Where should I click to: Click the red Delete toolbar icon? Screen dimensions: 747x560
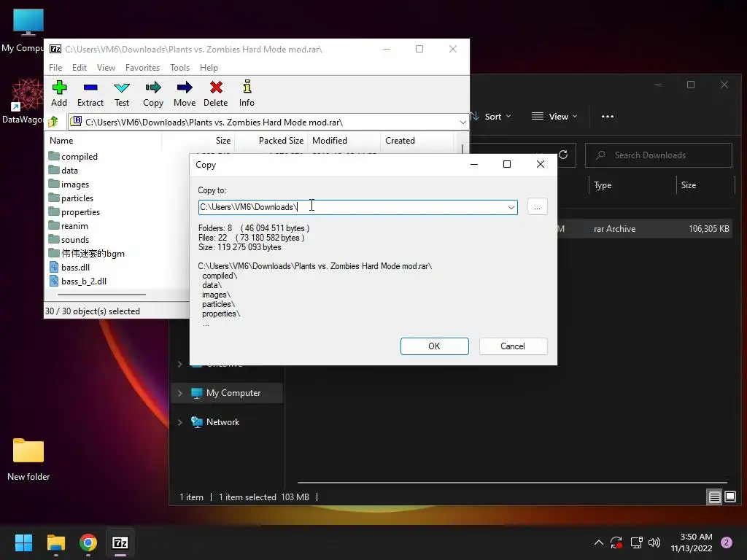click(x=216, y=93)
